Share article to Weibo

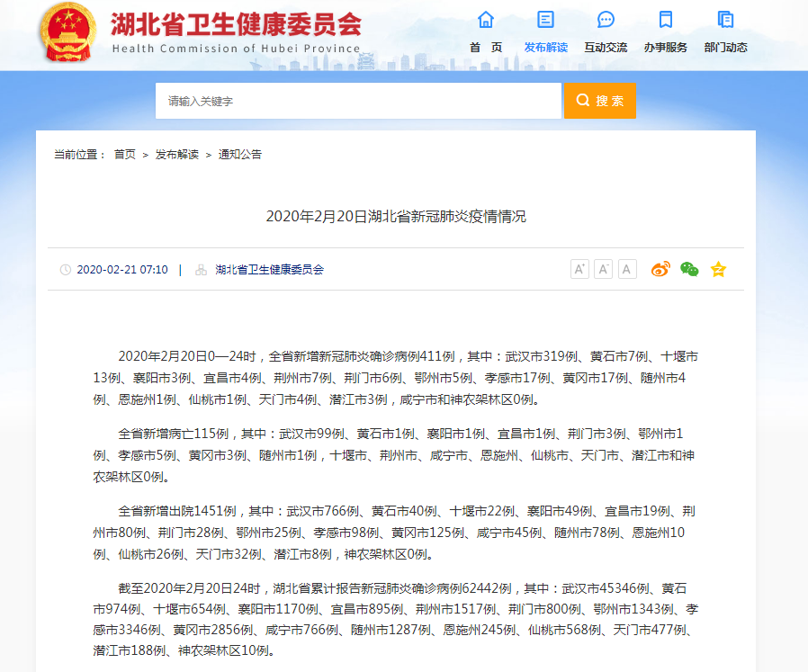pos(661,269)
